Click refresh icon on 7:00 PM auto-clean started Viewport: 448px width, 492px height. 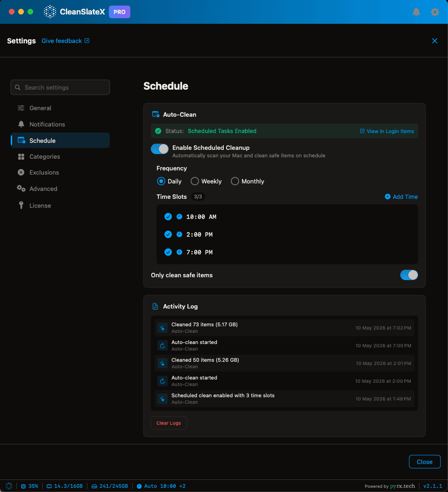click(162, 345)
